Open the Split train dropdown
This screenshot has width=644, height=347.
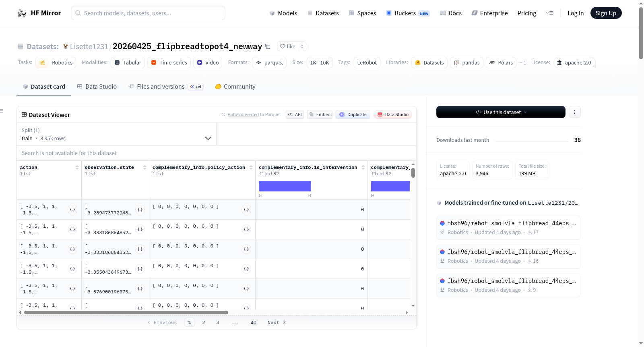pos(116,134)
